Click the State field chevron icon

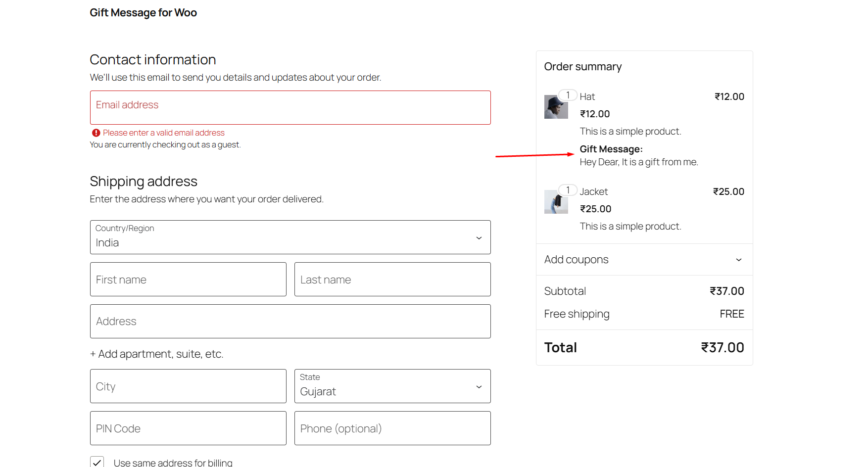pos(479,387)
